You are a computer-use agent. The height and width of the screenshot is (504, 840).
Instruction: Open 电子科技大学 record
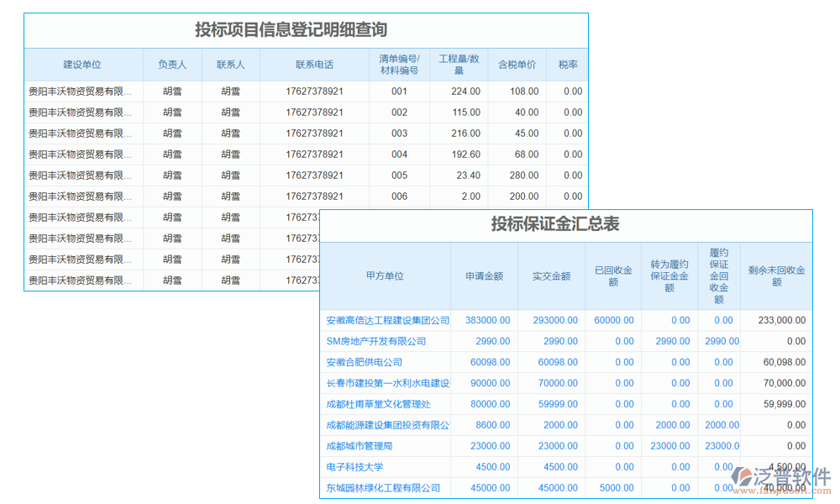coord(386,467)
